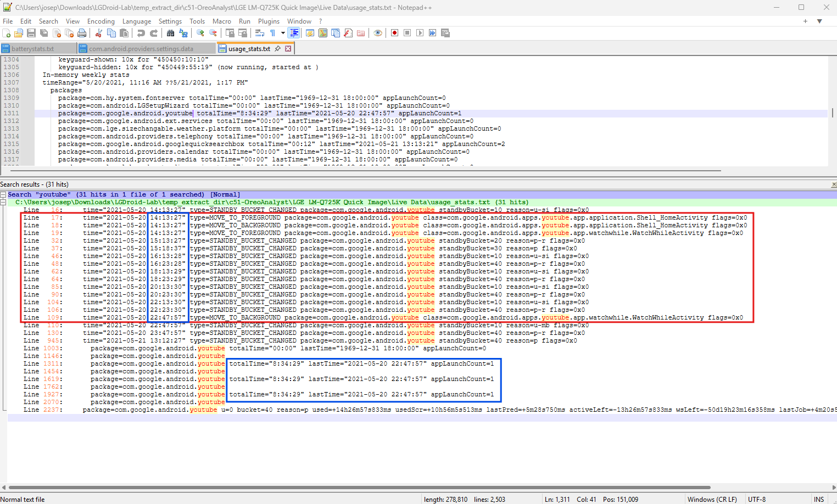Screen dimensions: 837x504
Task: Click the Cut scissors icon
Action: tap(99, 33)
